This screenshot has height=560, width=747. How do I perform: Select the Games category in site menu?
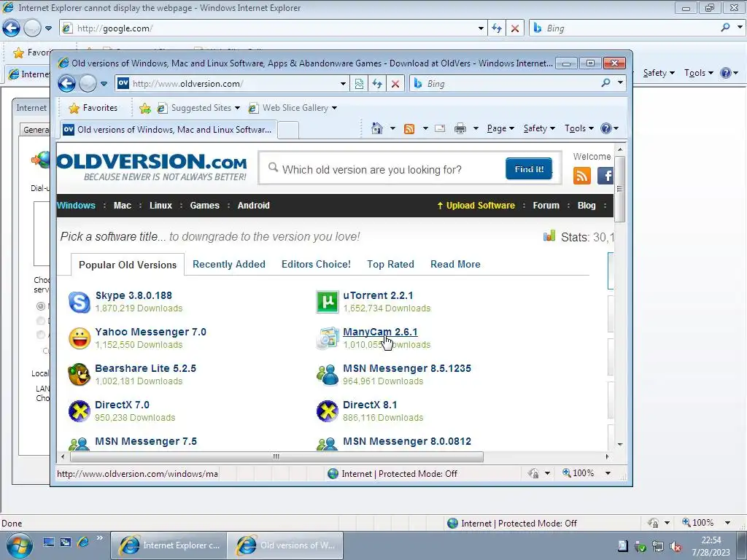[x=204, y=206]
